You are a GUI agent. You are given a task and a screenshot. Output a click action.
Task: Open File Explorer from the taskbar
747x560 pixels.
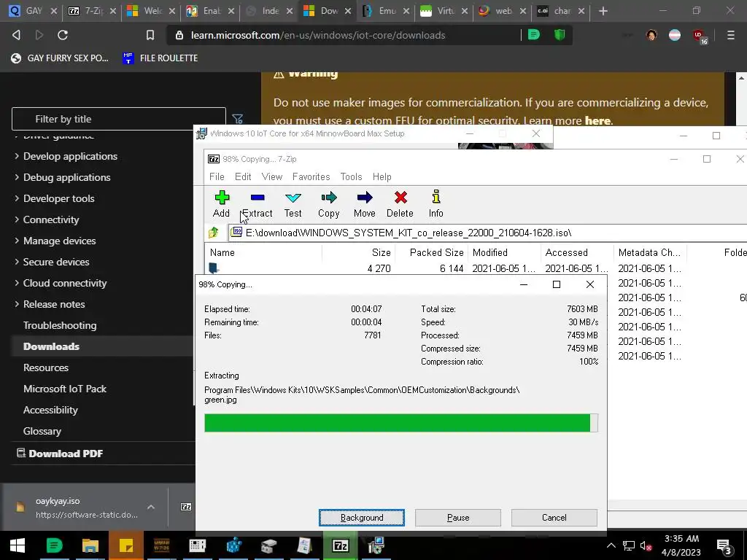[x=90, y=545]
